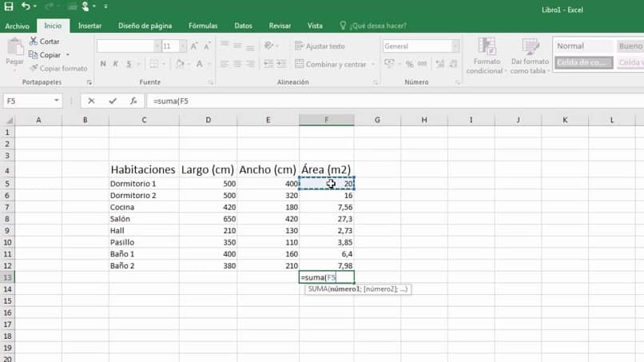Expand the Name Box dropdown arrow
The width and height of the screenshot is (644, 362).
click(56, 101)
